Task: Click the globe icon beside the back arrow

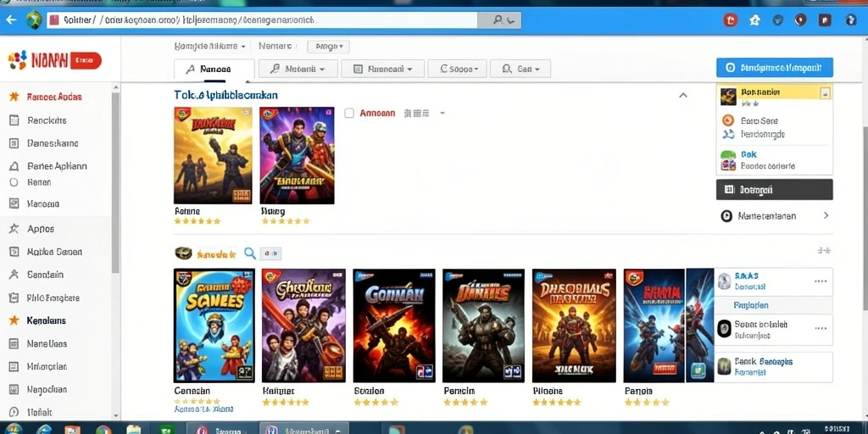Action: click(33, 20)
